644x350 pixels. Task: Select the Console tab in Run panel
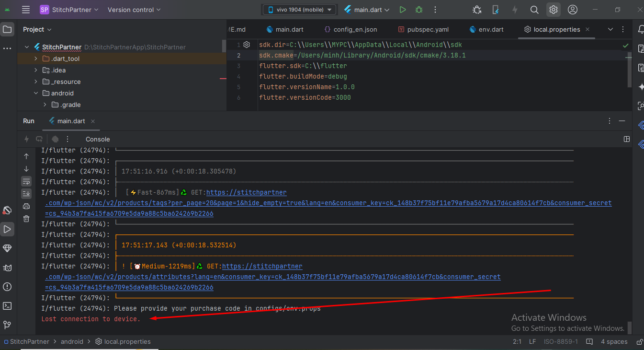pos(98,139)
